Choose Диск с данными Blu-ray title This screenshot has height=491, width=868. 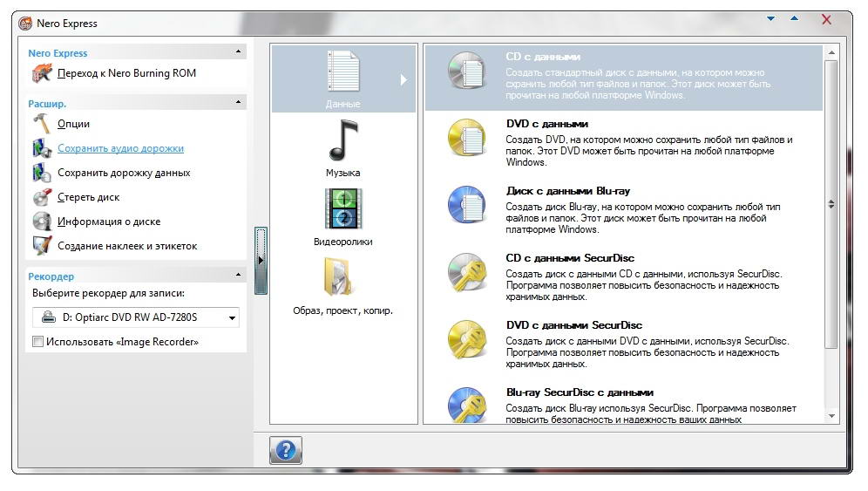(568, 191)
